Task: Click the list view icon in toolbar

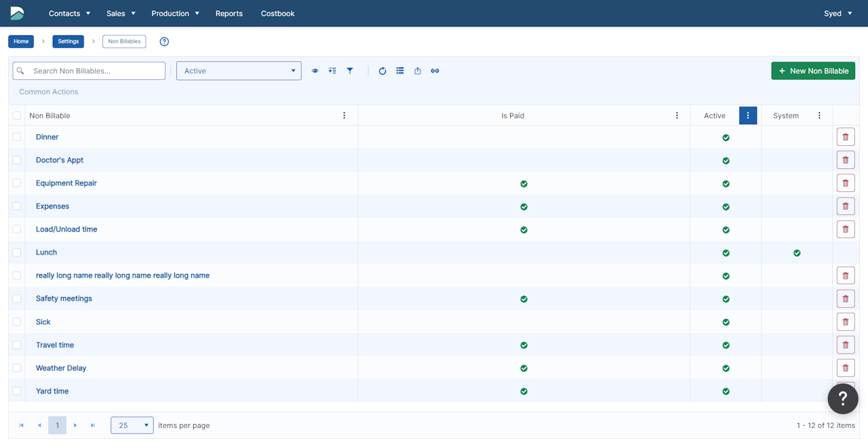Action: pos(400,71)
